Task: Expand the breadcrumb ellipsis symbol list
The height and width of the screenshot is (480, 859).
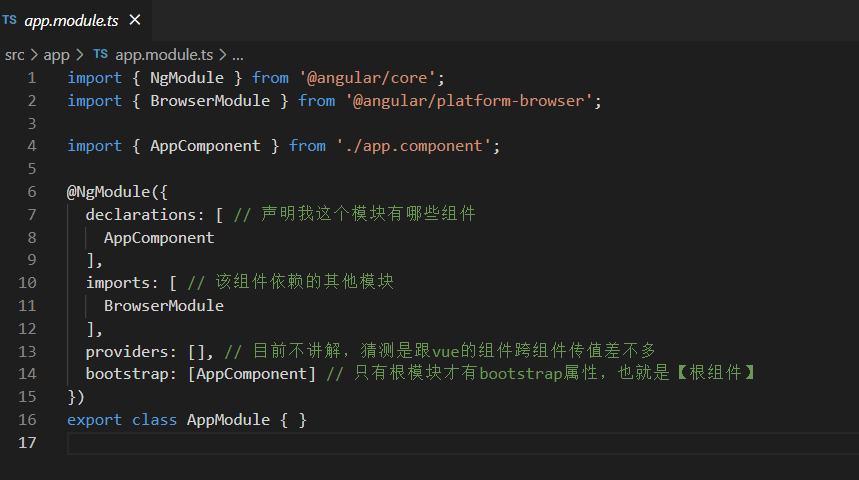Action: click(x=238, y=55)
